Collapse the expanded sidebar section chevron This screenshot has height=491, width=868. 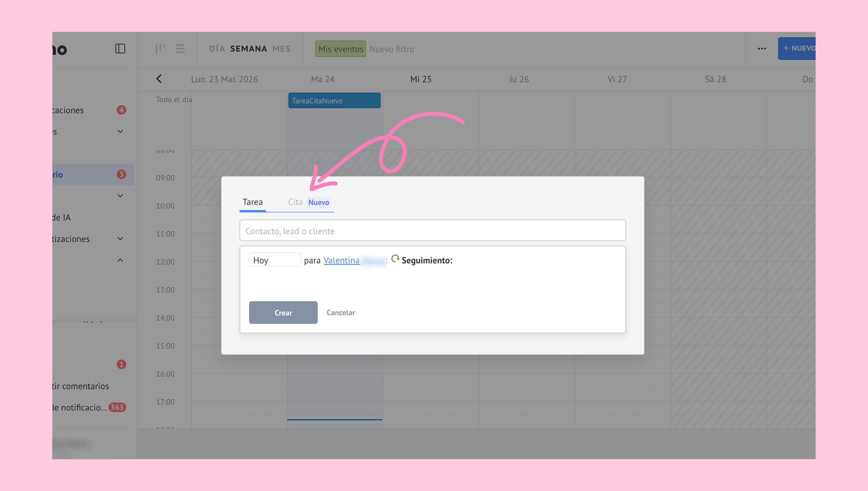click(x=120, y=260)
